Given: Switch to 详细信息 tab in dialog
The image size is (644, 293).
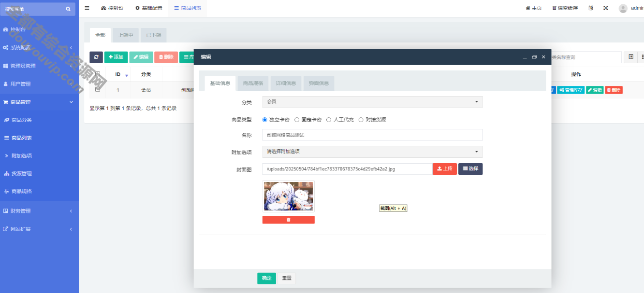Looking at the screenshot, I should click(286, 83).
